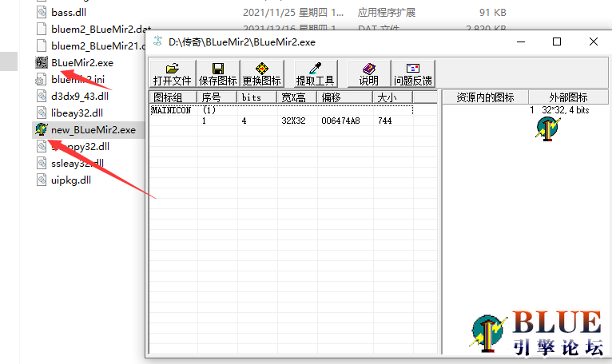Click the d3dx9_43.dll file icon
The height and width of the screenshot is (364, 612).
coord(42,96)
